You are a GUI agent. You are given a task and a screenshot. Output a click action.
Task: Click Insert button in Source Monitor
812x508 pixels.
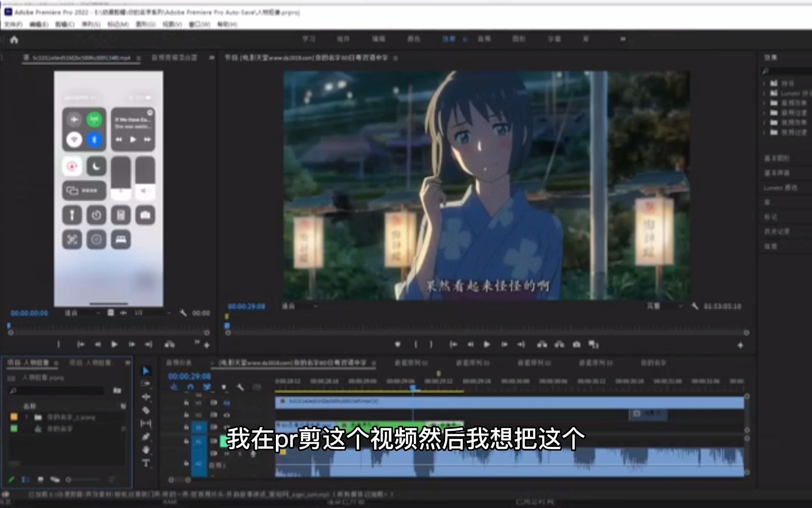point(169,345)
